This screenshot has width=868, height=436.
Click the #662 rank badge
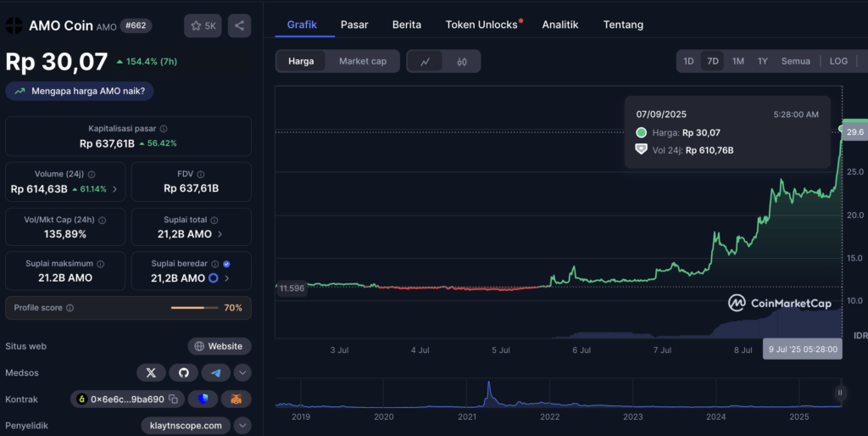click(136, 25)
